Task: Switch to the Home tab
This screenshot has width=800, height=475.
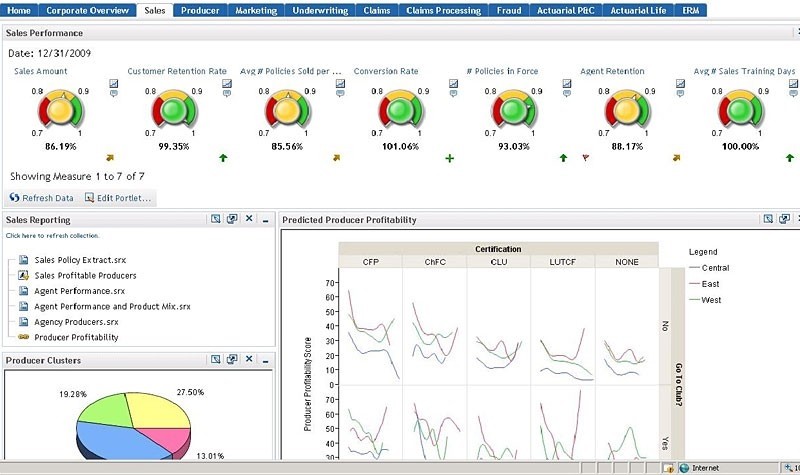Action: 19,10
